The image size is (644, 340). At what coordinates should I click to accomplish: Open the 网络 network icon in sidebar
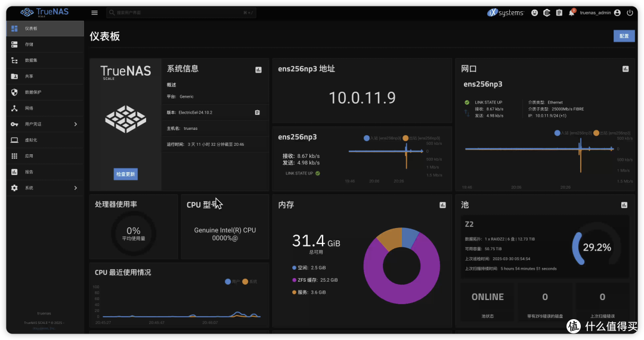(14, 108)
